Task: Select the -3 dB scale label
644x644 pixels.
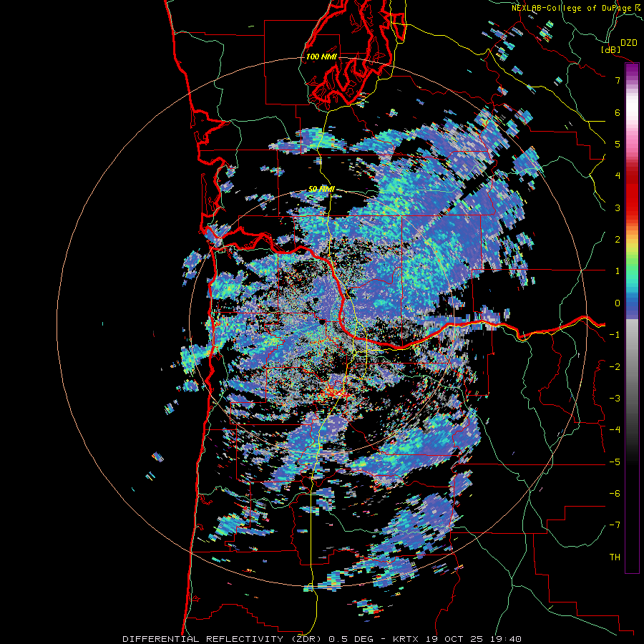Action: [615, 398]
